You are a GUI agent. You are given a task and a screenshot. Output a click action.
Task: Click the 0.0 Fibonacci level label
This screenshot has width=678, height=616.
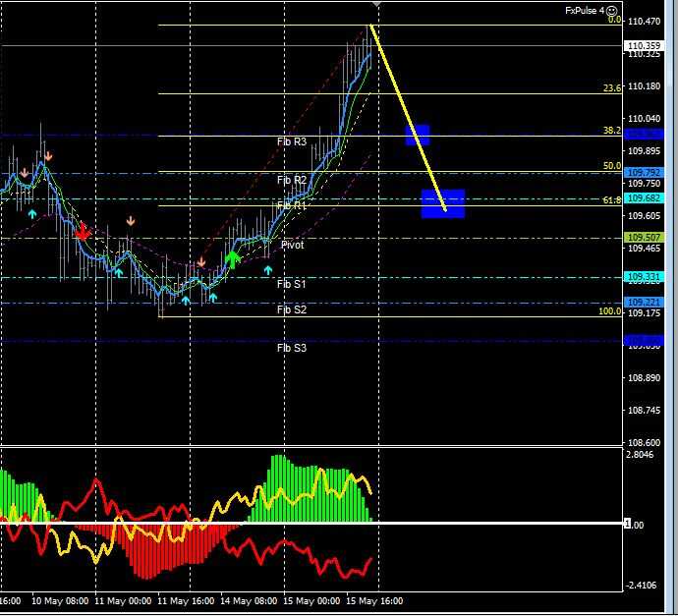614,20
